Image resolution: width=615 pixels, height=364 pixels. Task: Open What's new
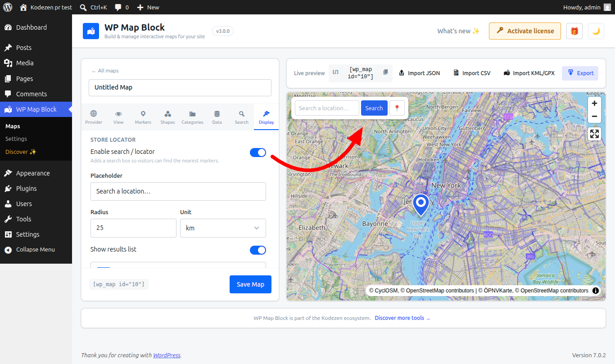click(x=458, y=31)
